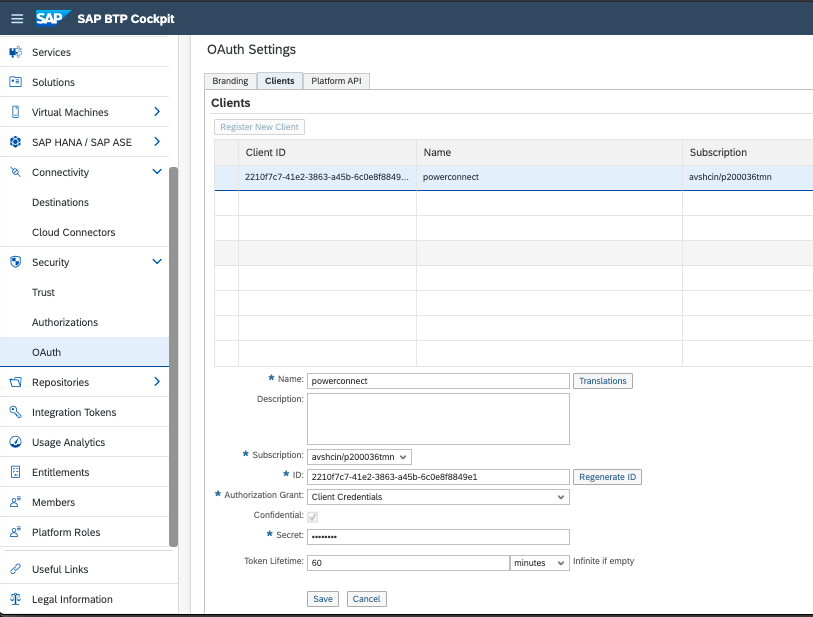
Task: Save the OAuth client settings
Action: [322, 598]
